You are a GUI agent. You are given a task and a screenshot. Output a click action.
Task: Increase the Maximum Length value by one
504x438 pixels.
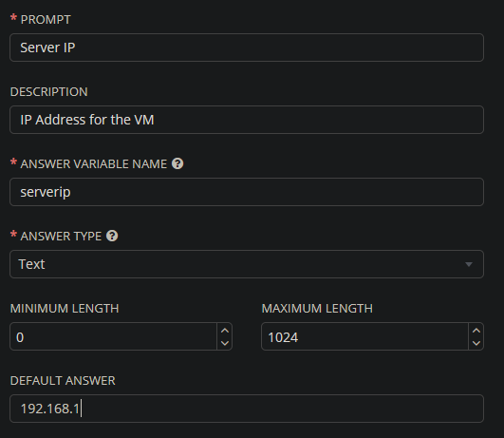[x=476, y=331]
